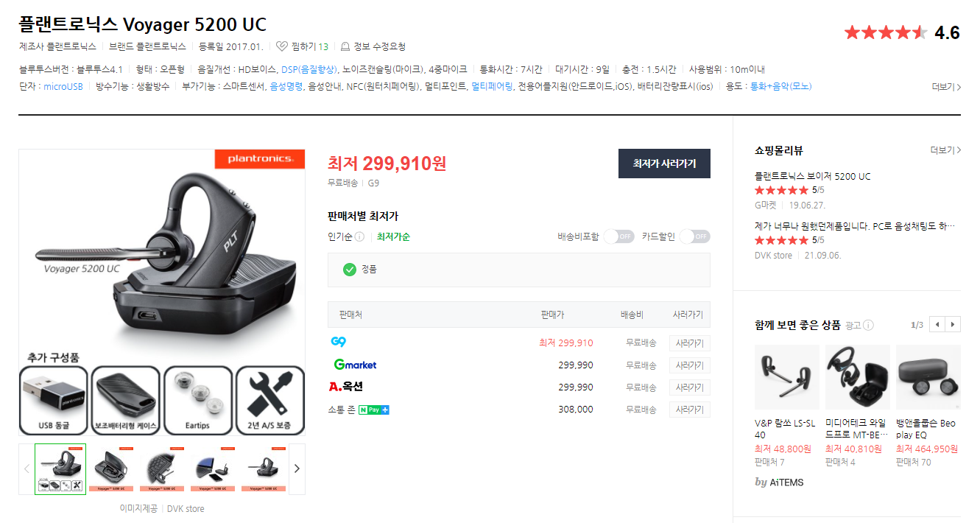The image size is (980, 523).
Task: Sort sellers by 최저가순
Action: coord(393,237)
